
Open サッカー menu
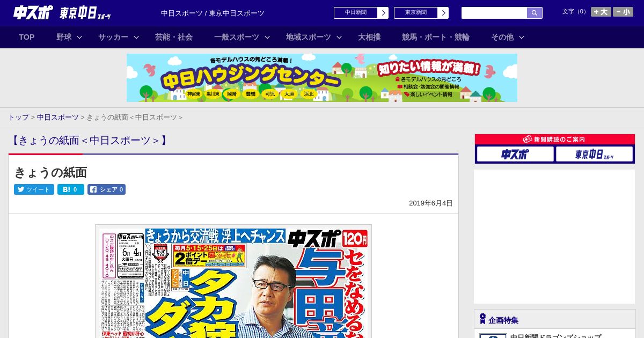[x=113, y=37]
